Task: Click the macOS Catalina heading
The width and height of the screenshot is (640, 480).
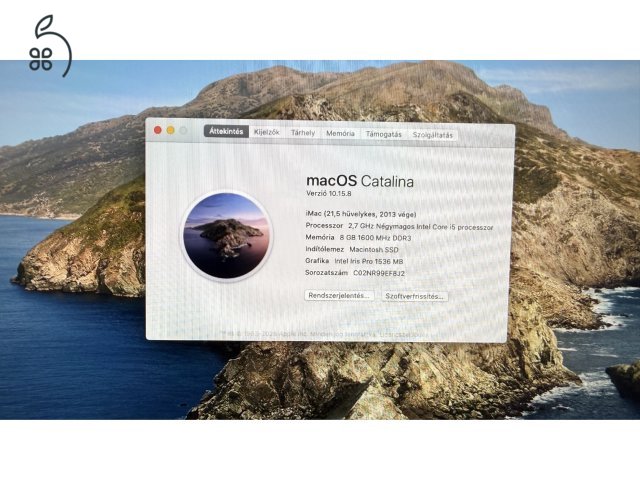Action: (360, 181)
